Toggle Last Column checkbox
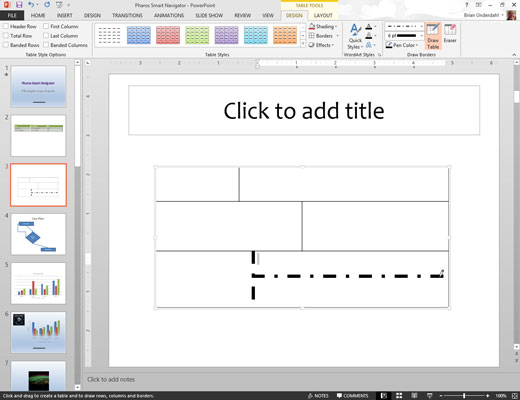Viewport: 520px width, 400px height. point(46,35)
